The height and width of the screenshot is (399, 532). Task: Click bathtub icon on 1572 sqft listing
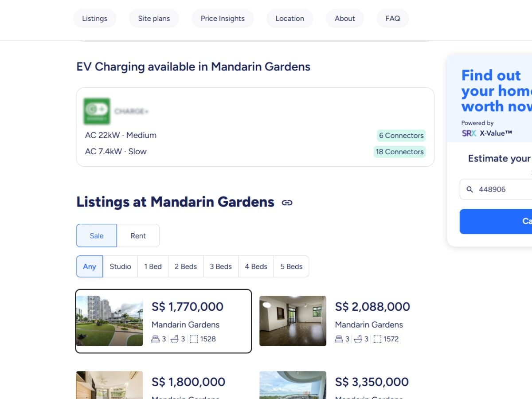click(x=358, y=339)
